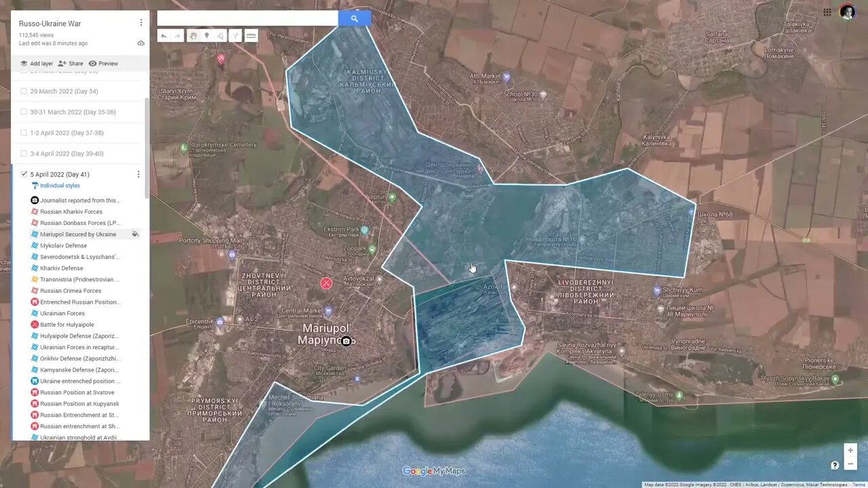The image size is (868, 488).
Task: Open map options menu beside Russo-Ukraine War title
Action: click(141, 23)
